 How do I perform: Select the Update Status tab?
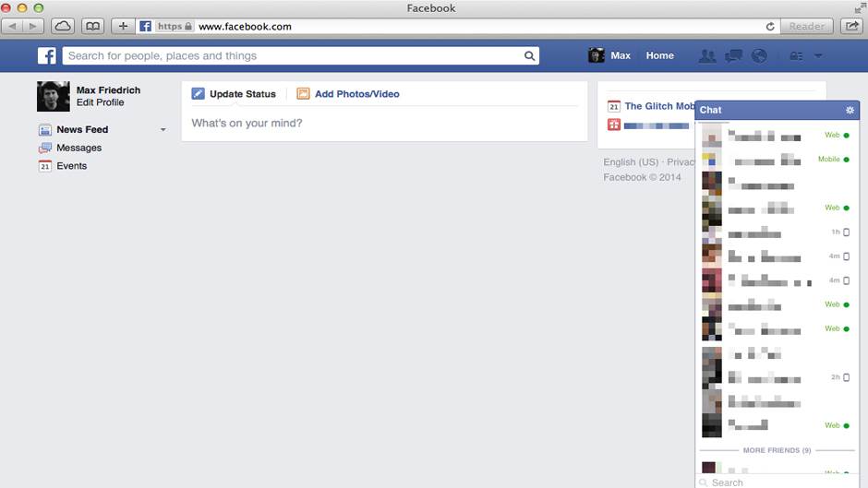[234, 94]
